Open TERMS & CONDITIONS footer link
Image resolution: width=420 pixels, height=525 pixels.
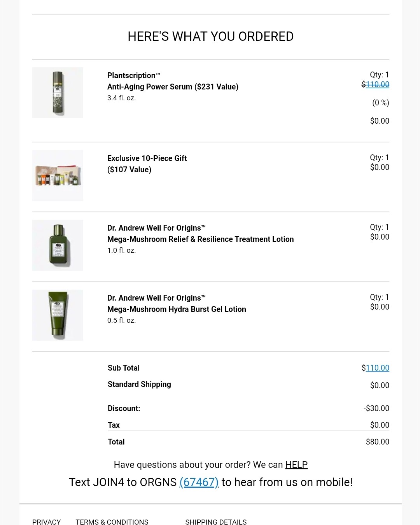click(x=112, y=521)
